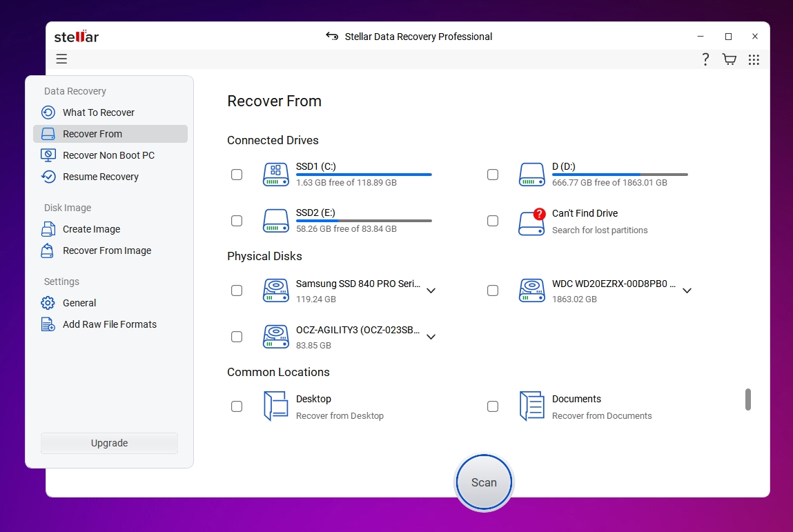This screenshot has height=532, width=793.
Task: Open the help question mark icon
Action: tap(705, 59)
